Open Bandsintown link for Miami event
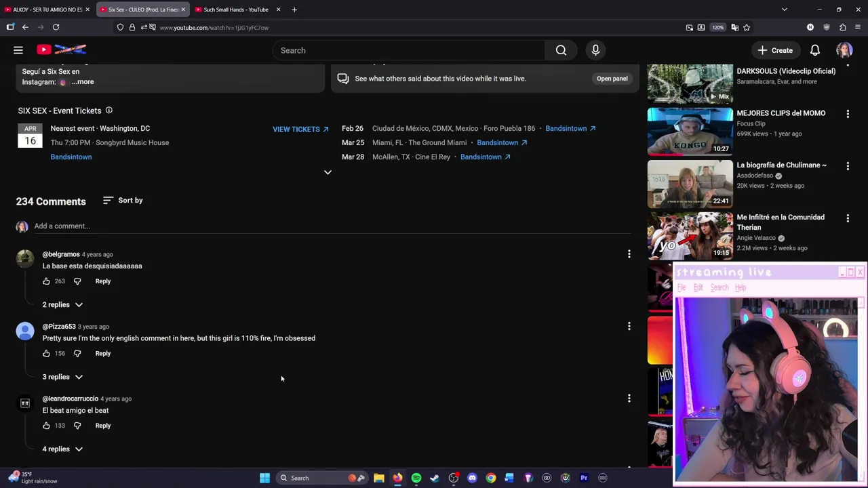868x488 pixels. pos(502,142)
